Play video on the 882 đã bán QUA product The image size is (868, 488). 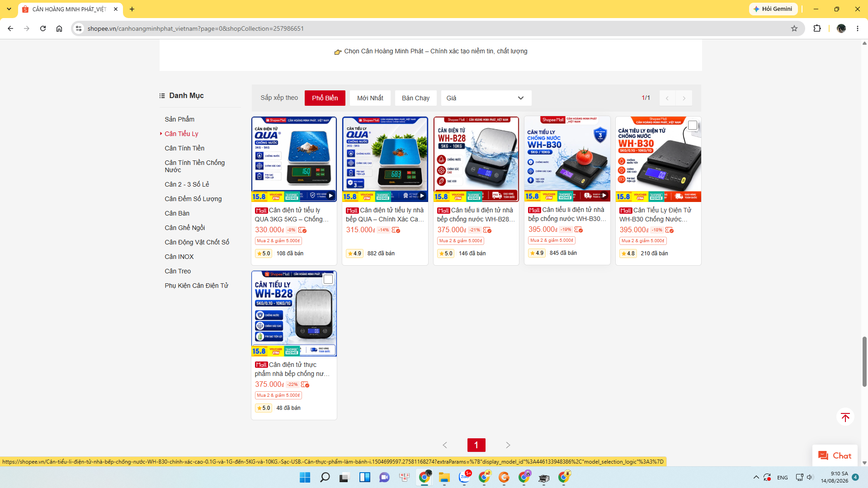422,196
